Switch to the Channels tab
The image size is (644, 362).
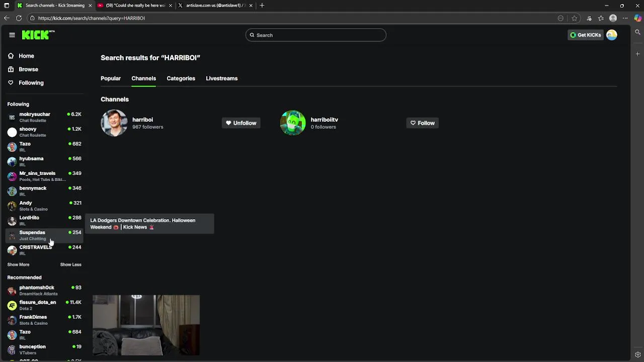click(143, 78)
